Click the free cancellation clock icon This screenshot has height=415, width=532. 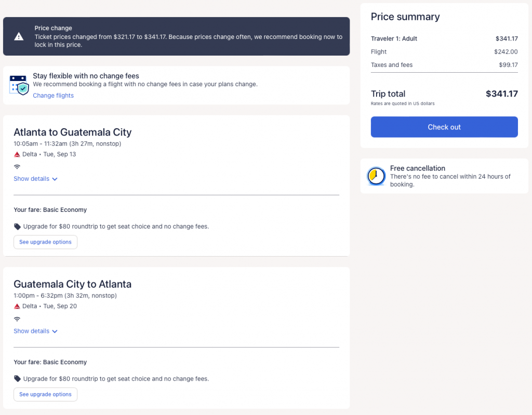coord(376,177)
